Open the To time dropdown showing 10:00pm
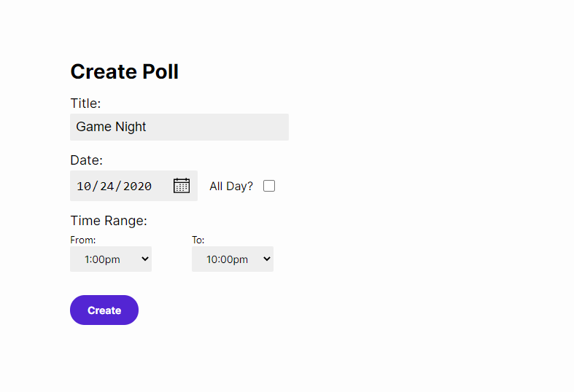The height and width of the screenshot is (392, 574). [233, 259]
